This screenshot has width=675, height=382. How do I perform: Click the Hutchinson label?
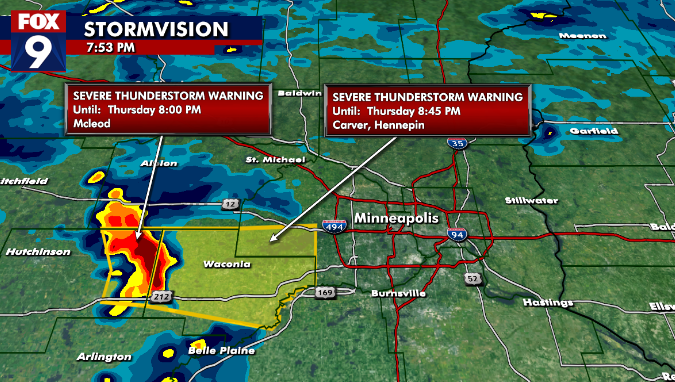click(x=38, y=252)
